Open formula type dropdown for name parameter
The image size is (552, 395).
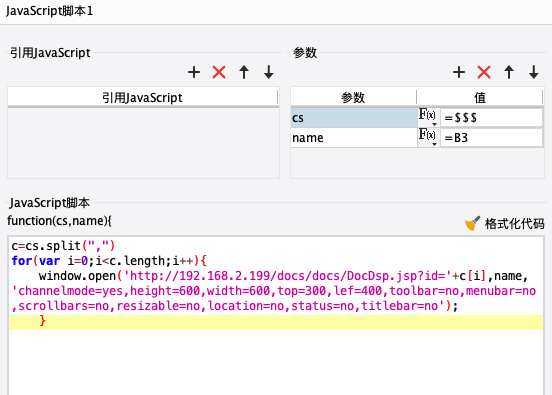point(428,137)
